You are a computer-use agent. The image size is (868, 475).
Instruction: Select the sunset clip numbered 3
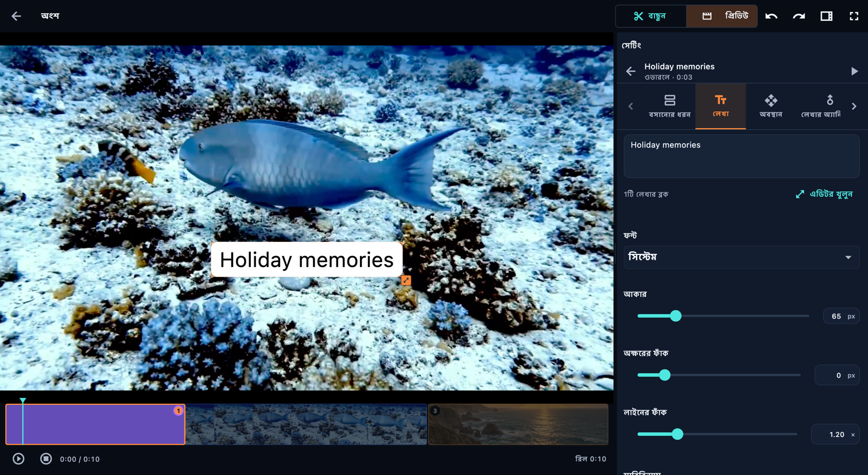point(518,424)
